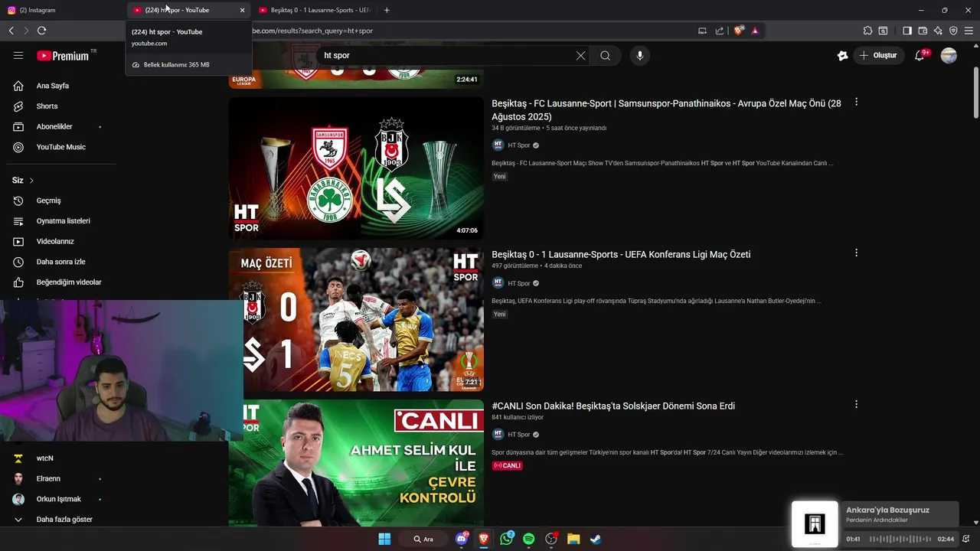Open Leo AI sparkle icon

click(938, 31)
